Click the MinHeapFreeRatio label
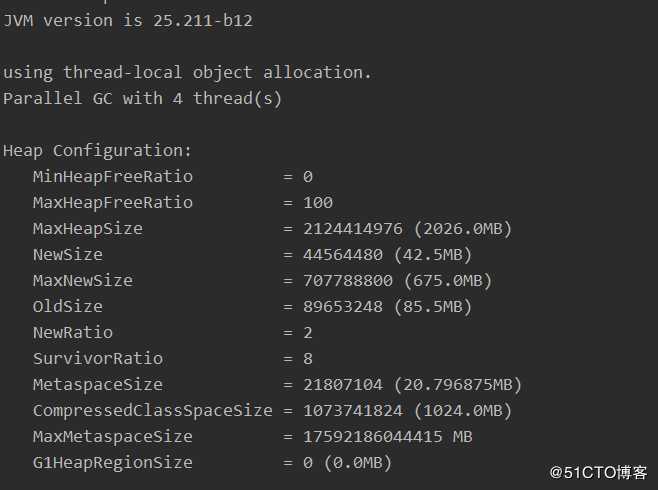The image size is (658, 490). click(112, 176)
